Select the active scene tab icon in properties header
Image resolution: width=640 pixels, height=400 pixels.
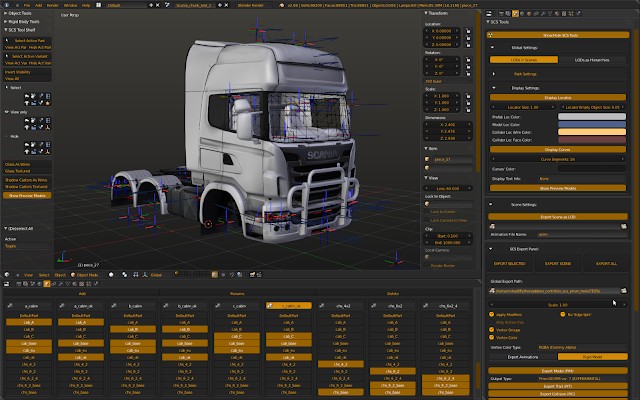(x=516, y=14)
